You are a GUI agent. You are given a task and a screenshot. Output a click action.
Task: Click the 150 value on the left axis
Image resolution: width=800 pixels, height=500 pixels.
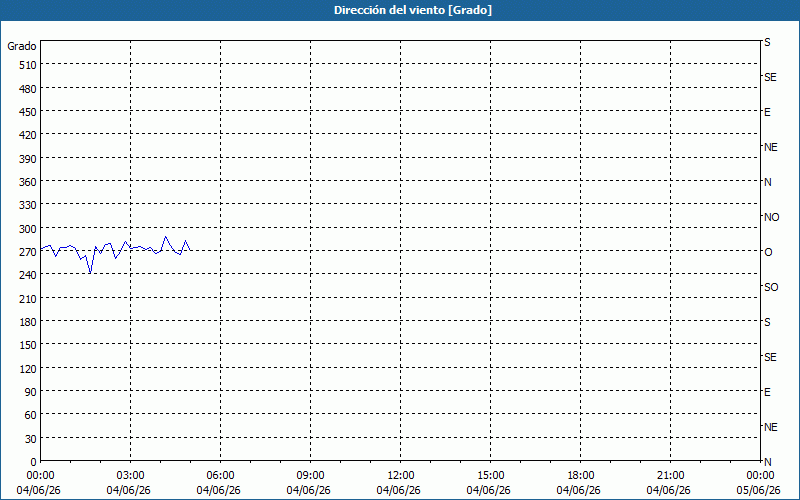28,345
